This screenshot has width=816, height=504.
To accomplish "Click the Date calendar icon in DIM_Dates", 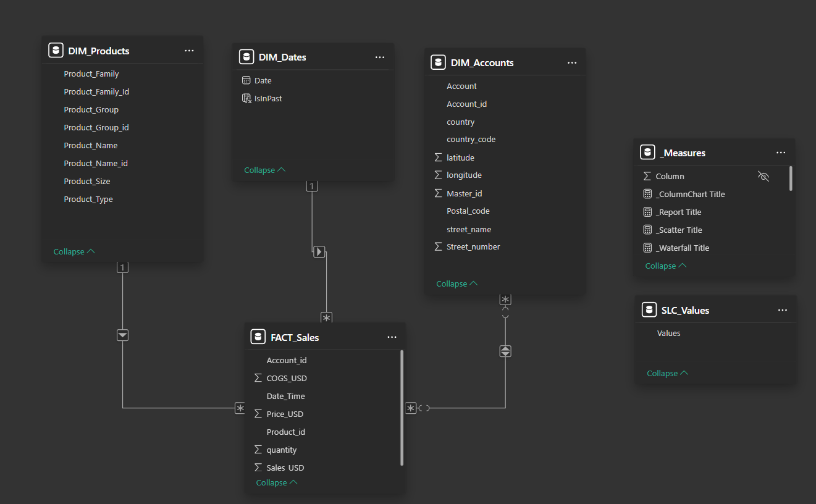I will [x=246, y=80].
